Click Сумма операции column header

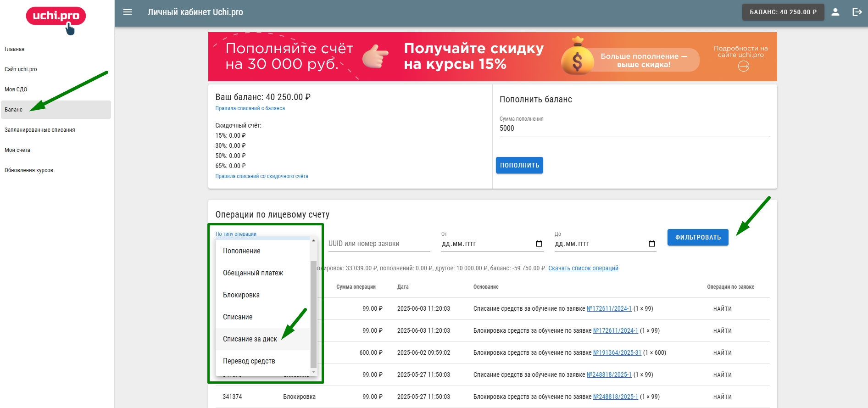(x=356, y=287)
